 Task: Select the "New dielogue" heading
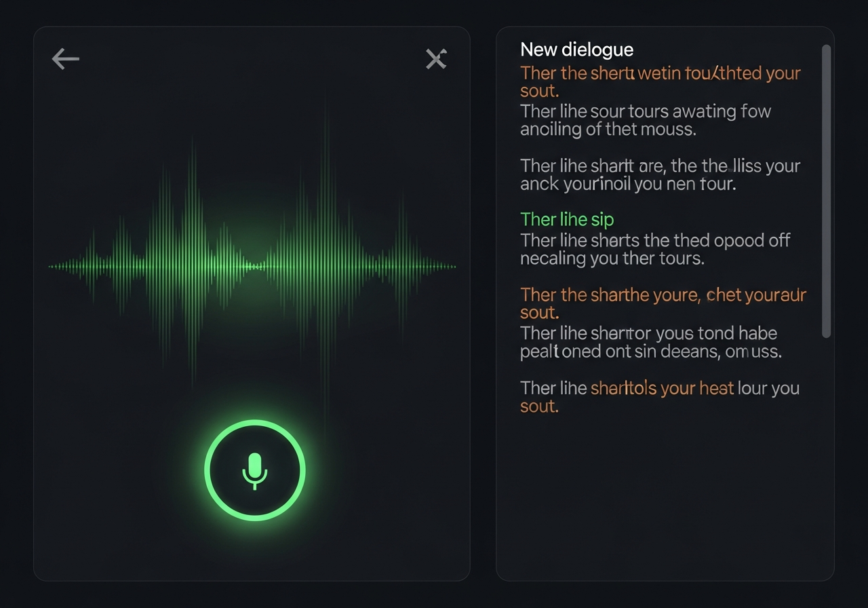pos(576,50)
